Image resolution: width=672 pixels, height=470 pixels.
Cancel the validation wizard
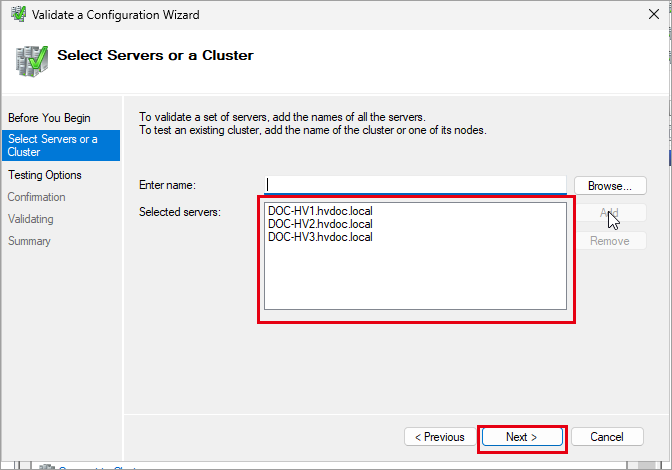(x=607, y=437)
